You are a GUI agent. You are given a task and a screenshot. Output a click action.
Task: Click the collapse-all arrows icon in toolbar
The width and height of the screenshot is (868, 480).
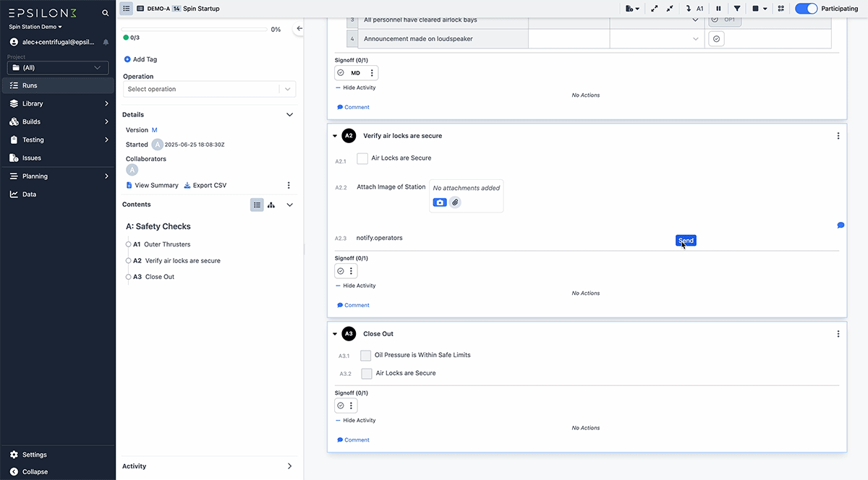pos(670,9)
